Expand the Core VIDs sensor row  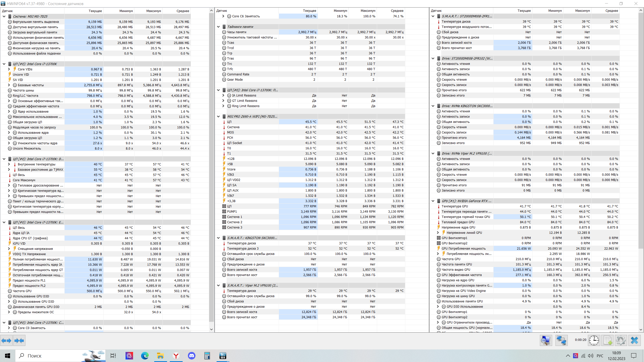pos(9,69)
